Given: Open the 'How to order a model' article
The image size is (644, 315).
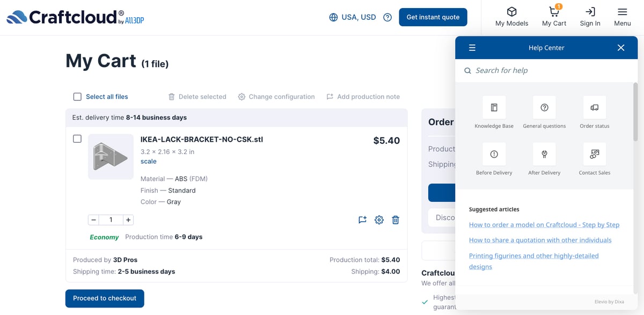Looking at the screenshot, I should (x=544, y=225).
